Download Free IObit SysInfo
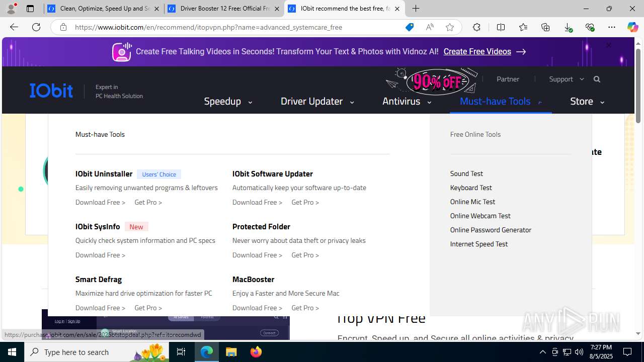644x362 pixels. click(x=100, y=255)
